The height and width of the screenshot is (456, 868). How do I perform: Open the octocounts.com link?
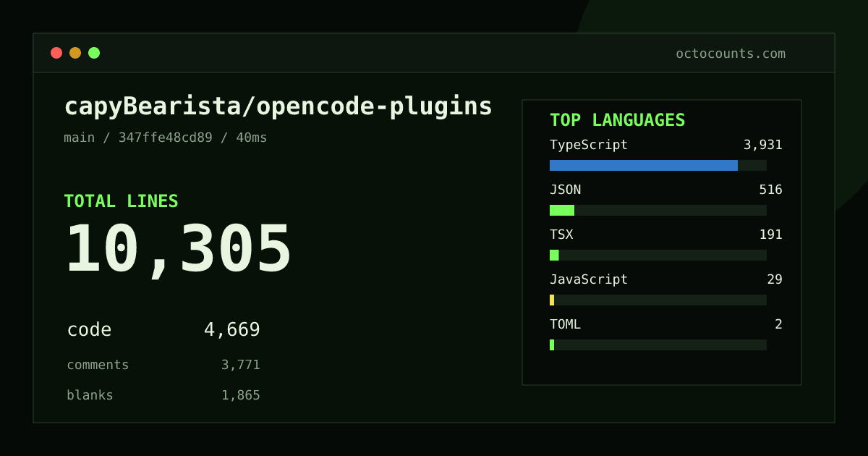731,54
